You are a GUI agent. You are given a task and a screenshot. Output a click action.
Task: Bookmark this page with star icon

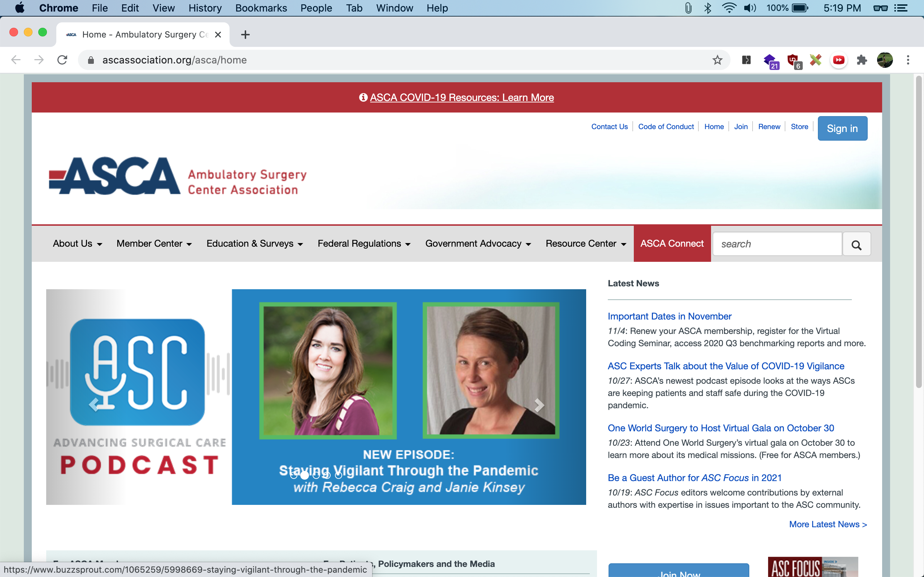pos(717,60)
